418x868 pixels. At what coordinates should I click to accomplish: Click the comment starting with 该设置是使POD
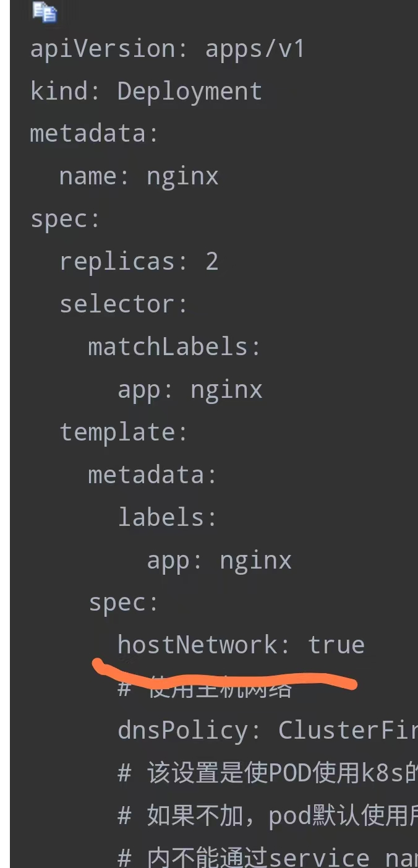tap(268, 774)
